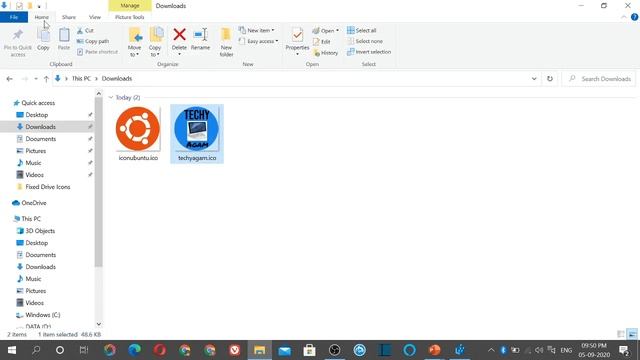Viewport: 640px width, 360px height.
Task: Select the iconubuntu.ico file
Action: [138, 134]
